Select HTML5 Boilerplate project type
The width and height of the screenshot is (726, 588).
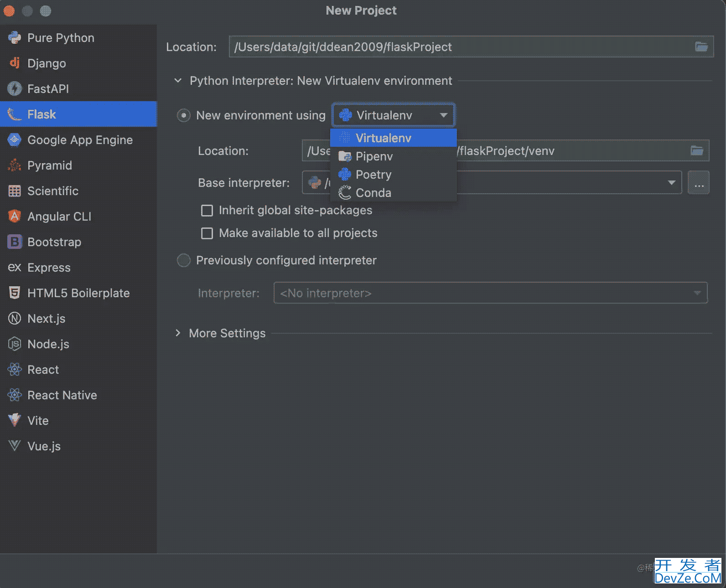(x=78, y=293)
